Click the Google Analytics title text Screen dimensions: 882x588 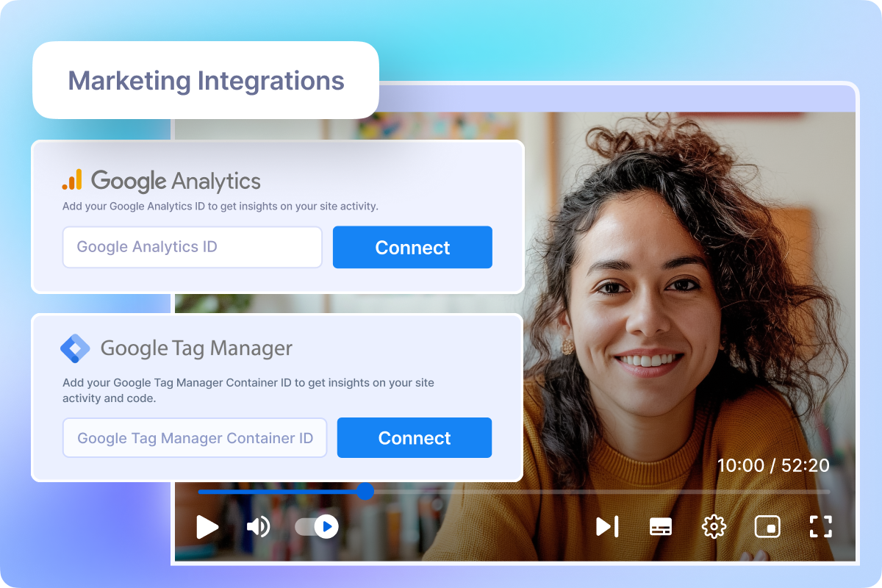[x=176, y=181]
